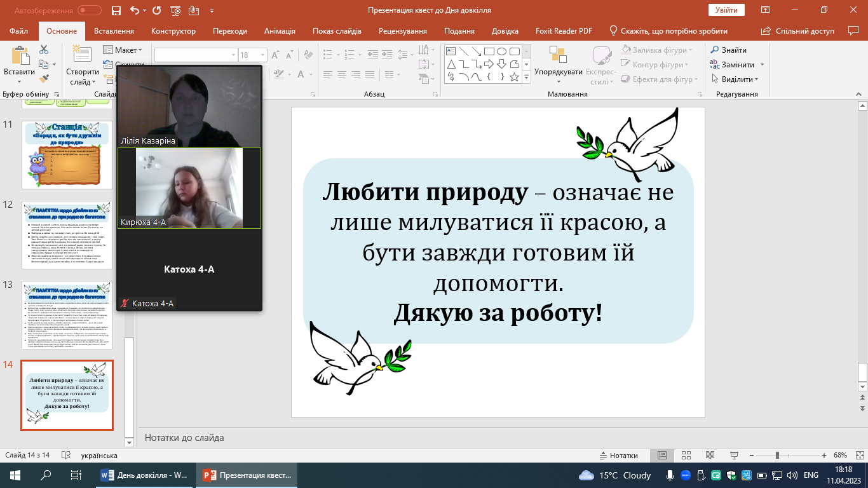Toggle the Нотатки notes pane
This screenshot has height=488, width=868.
pos(618,456)
